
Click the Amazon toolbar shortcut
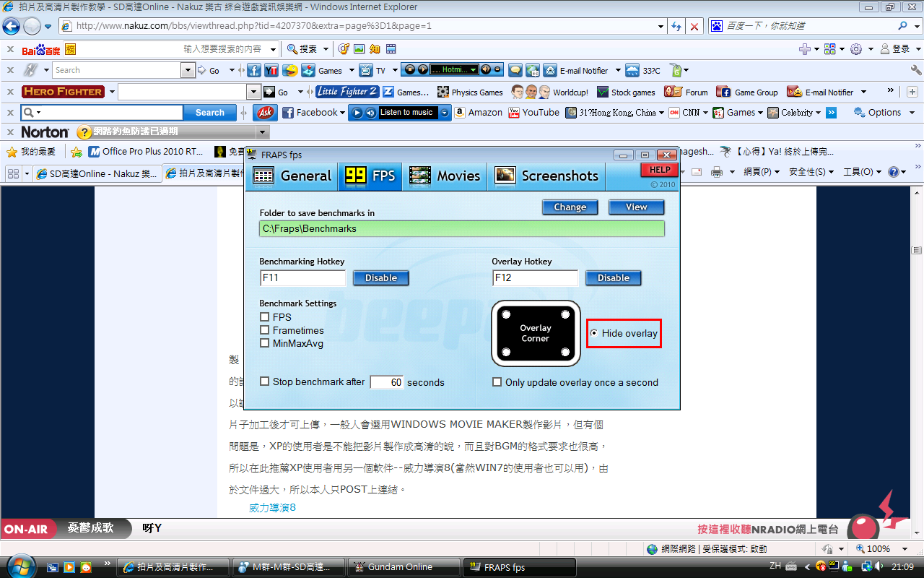coord(479,113)
